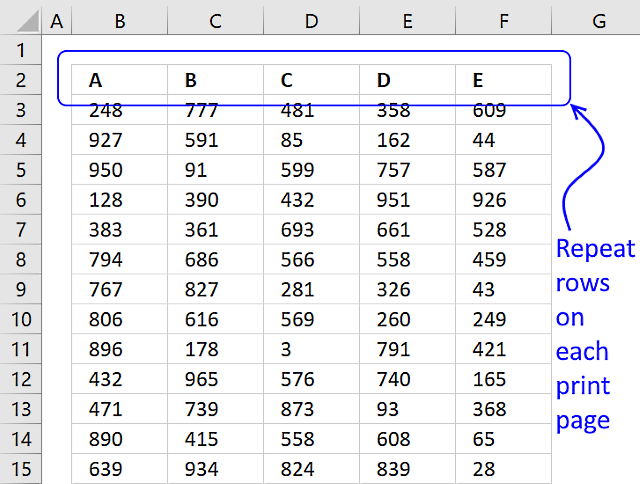Select row 15 header
The width and height of the screenshot is (640, 484).
(21, 468)
